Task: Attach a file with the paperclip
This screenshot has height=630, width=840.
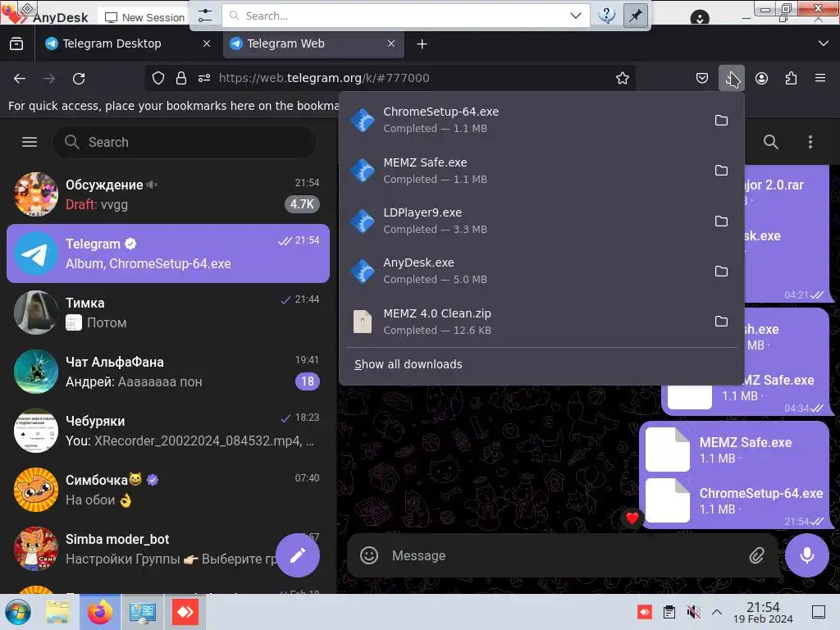Action: [756, 555]
